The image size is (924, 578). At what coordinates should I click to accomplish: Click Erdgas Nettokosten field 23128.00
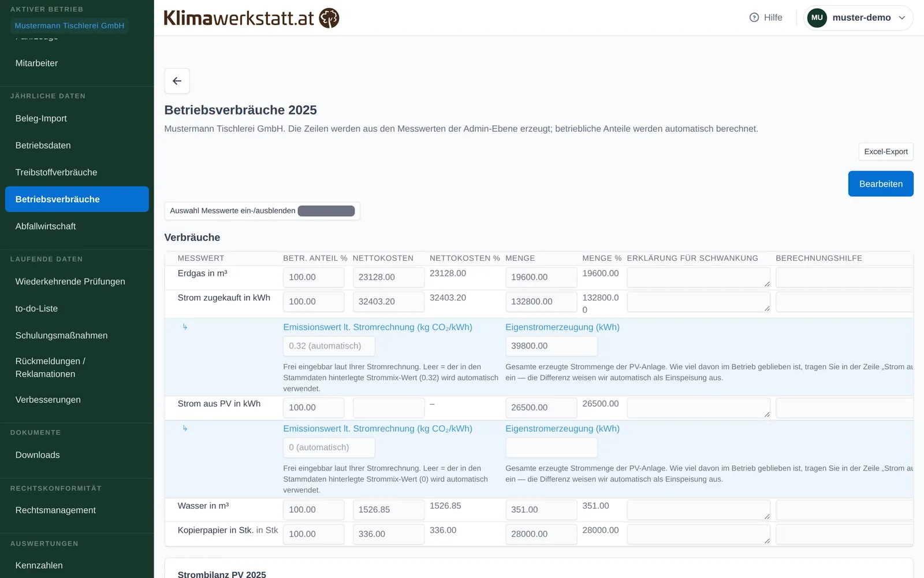click(x=389, y=277)
